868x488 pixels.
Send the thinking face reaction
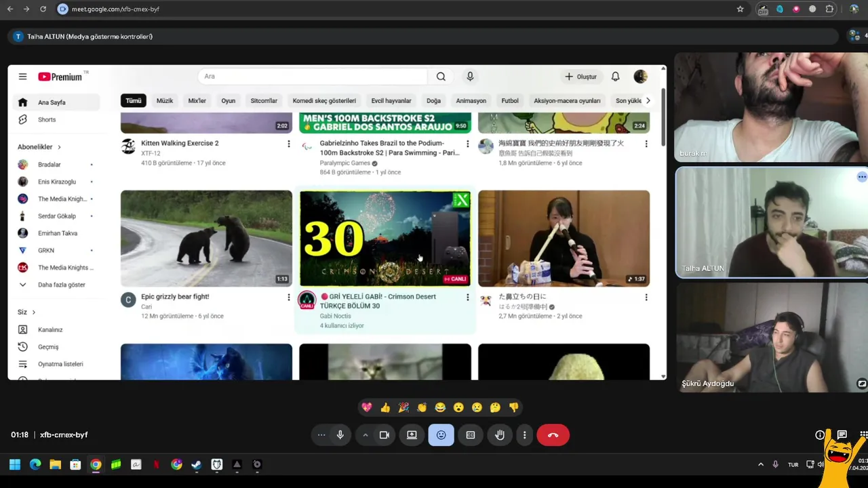[495, 407]
